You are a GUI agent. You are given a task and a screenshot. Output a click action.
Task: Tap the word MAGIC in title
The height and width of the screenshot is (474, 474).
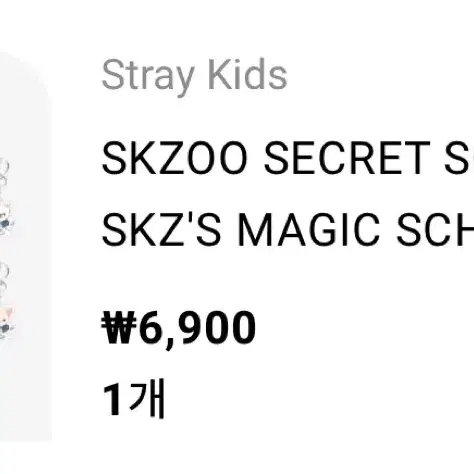tap(309, 230)
